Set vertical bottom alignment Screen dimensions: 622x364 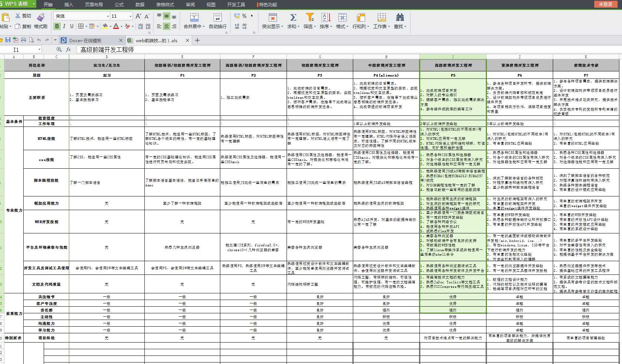point(174,16)
